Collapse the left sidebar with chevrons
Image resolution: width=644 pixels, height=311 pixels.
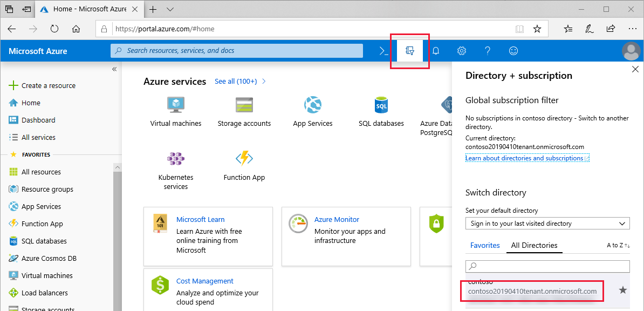tap(114, 69)
